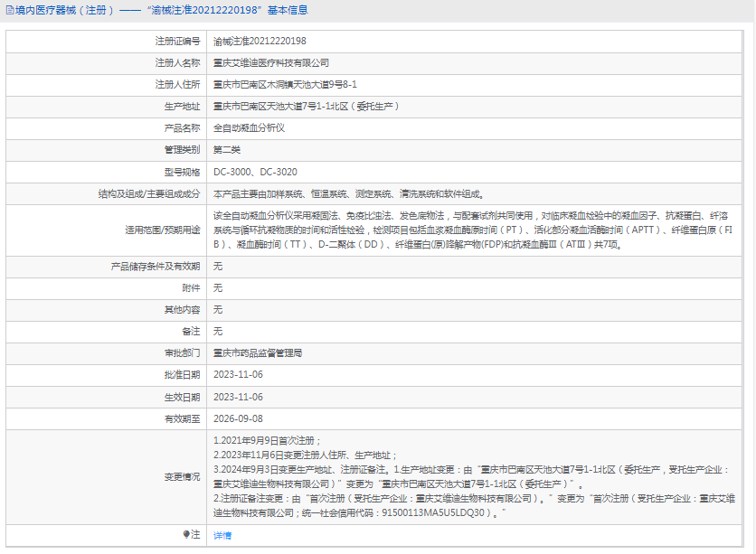The height and width of the screenshot is (554, 756).
Task: Click the 生效日期 label
Action: 183,397
